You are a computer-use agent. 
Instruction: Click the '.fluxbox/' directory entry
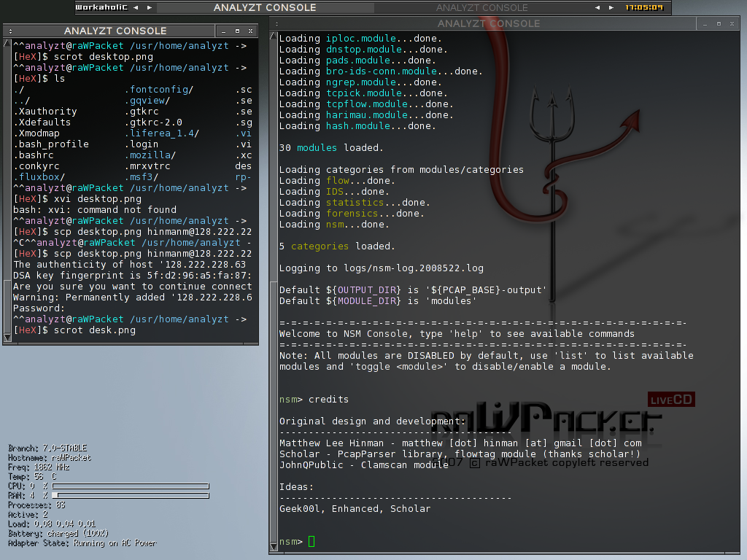tap(39, 177)
